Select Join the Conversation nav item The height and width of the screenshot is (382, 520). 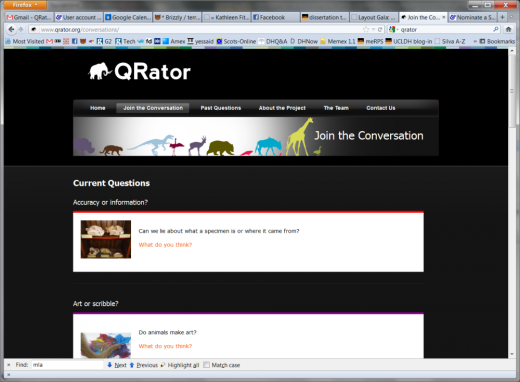pyautogui.click(x=153, y=108)
